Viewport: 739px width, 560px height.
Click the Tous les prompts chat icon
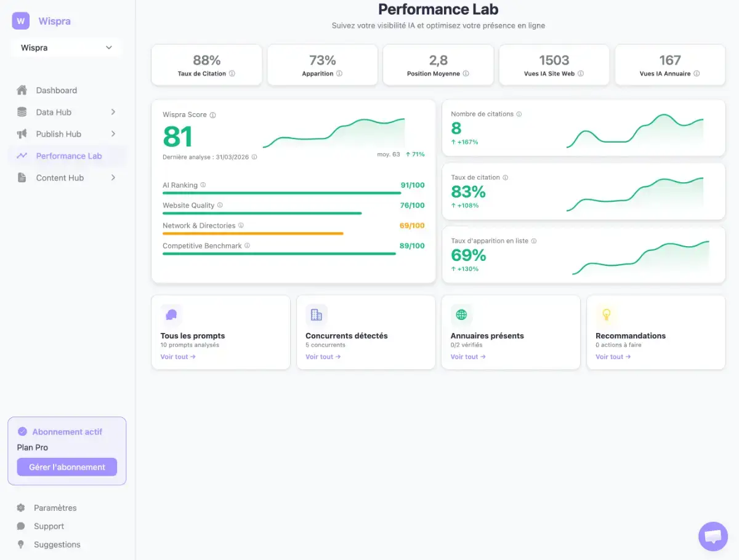(x=171, y=315)
